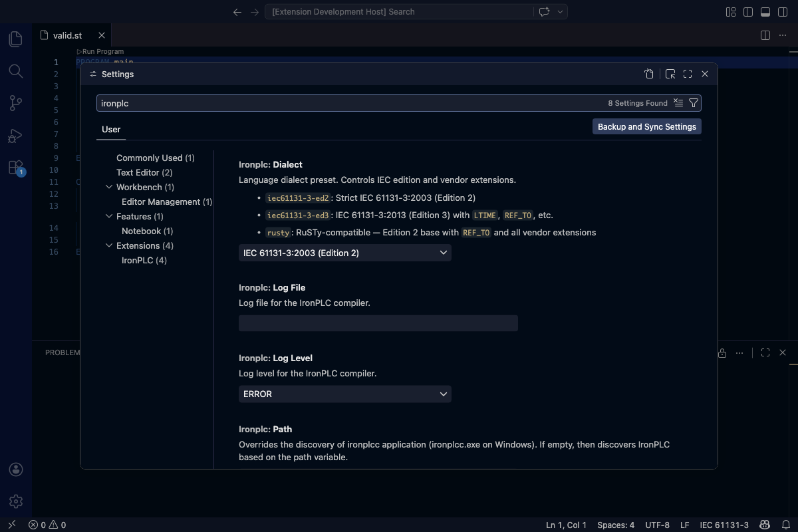
Task: Clear settings search input icon
Action: tap(678, 103)
